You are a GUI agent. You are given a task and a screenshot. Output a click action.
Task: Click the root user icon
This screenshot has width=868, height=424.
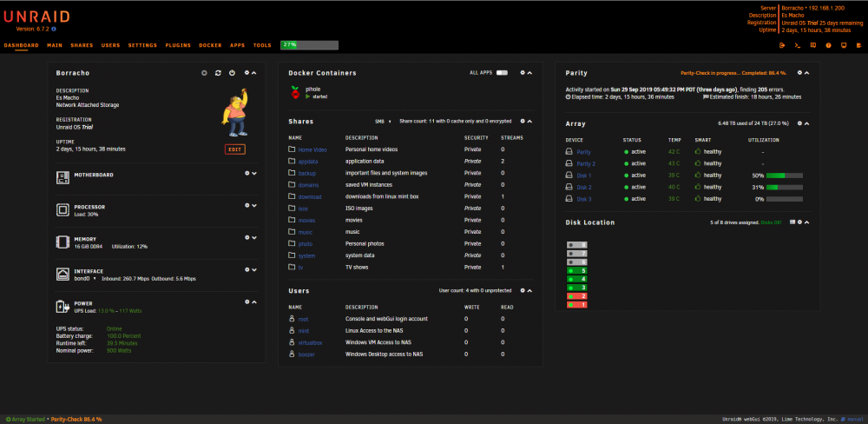(292, 319)
